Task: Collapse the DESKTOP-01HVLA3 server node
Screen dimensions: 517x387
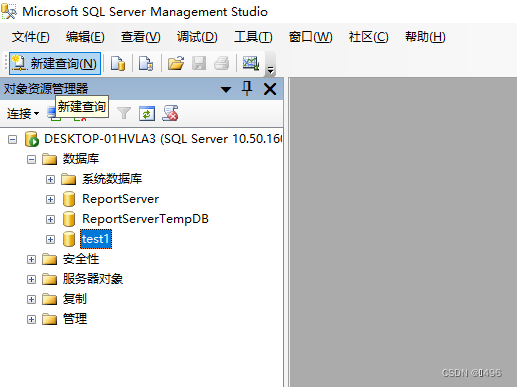Action: click(x=12, y=139)
